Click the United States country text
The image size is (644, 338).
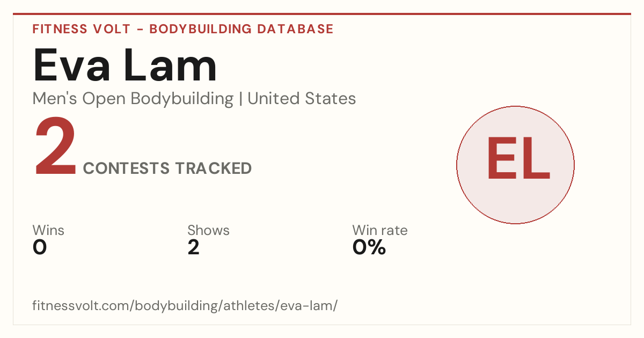point(302,99)
